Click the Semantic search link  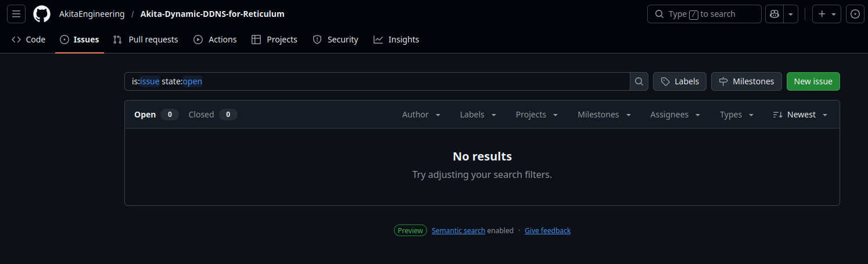click(x=458, y=231)
